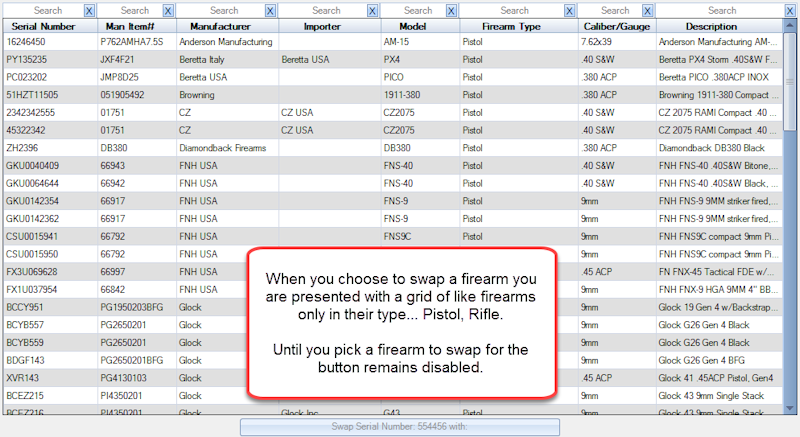Sort by Man Item# column header
The height and width of the screenshot is (437, 800).
[137, 27]
